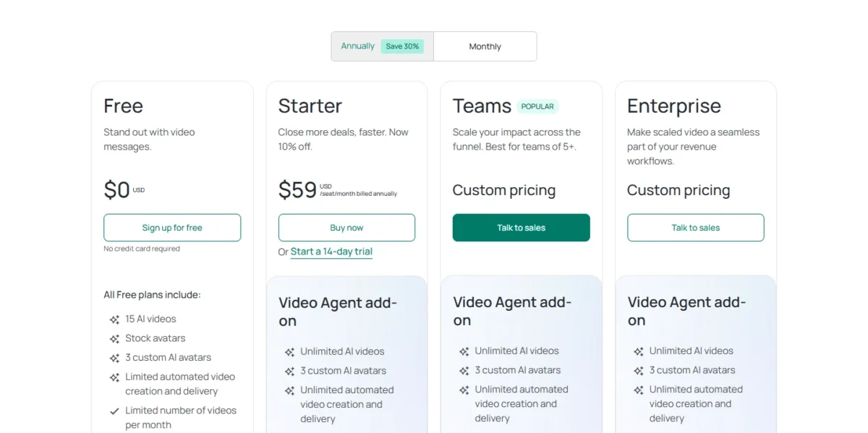
Task: Switch billing to Monthly
Action: [x=485, y=46]
